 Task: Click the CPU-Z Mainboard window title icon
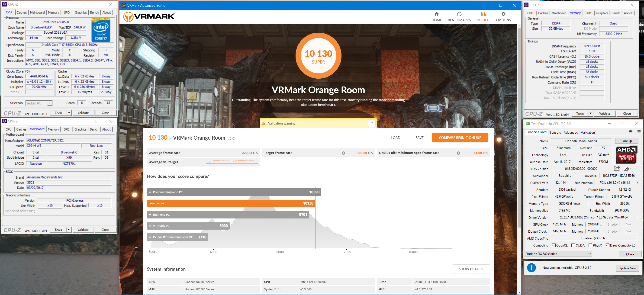click(x=4, y=121)
